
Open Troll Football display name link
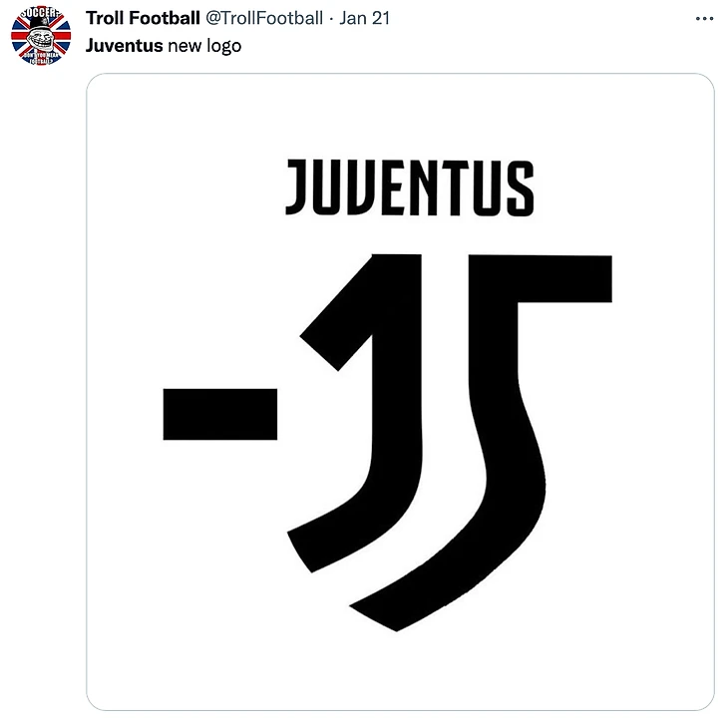click(143, 19)
